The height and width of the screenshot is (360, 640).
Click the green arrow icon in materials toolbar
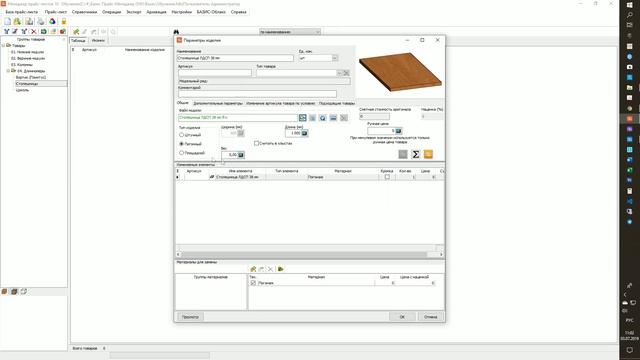[281, 269]
